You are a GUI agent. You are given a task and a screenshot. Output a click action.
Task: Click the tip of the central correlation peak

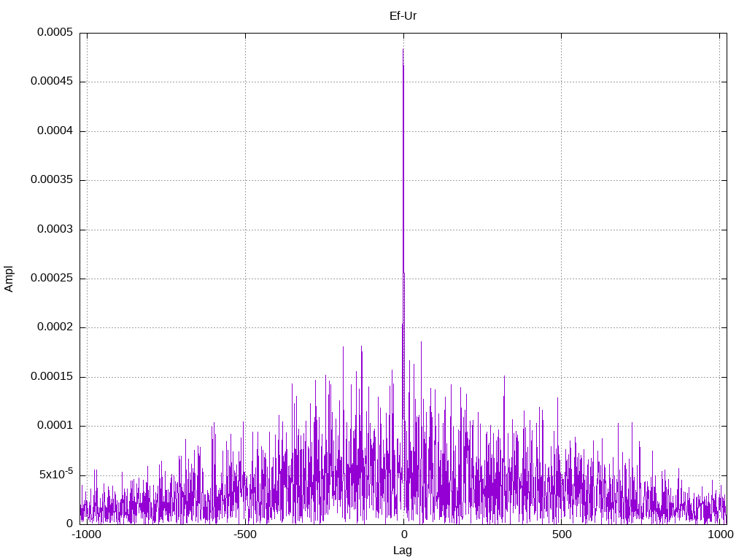point(403,49)
